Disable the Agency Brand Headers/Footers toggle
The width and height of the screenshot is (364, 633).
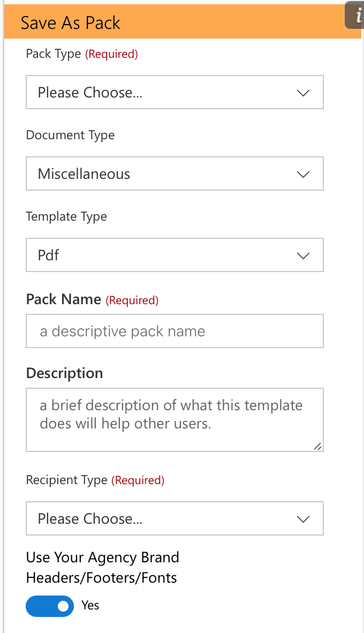(50, 606)
